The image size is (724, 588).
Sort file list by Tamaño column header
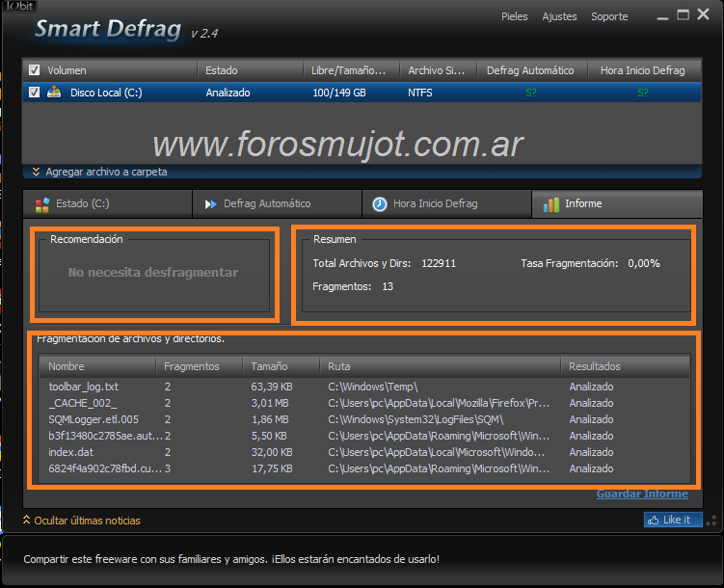pos(269,366)
